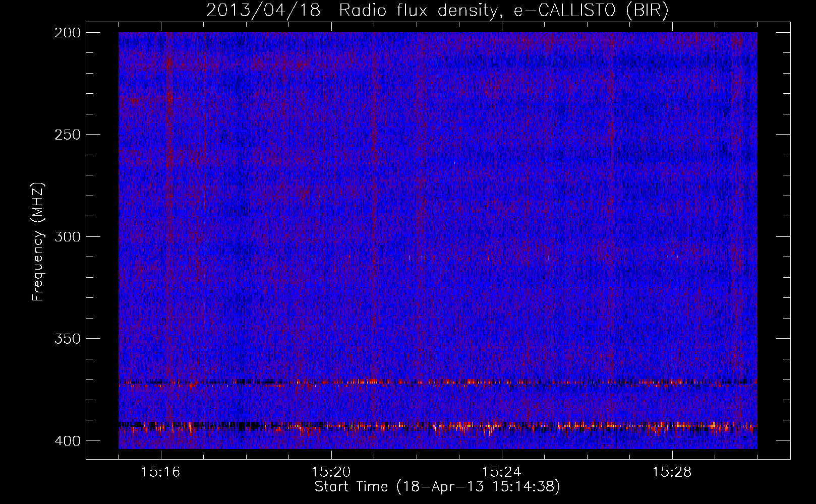This screenshot has width=816, height=504.
Task: Click the narrow interference band near 372 MHz
Action: pos(438,383)
